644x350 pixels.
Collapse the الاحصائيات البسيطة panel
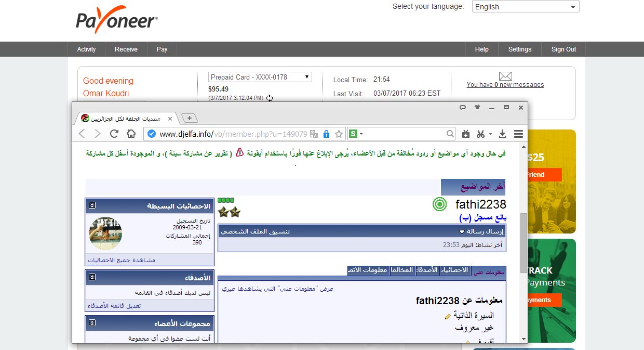(91, 206)
